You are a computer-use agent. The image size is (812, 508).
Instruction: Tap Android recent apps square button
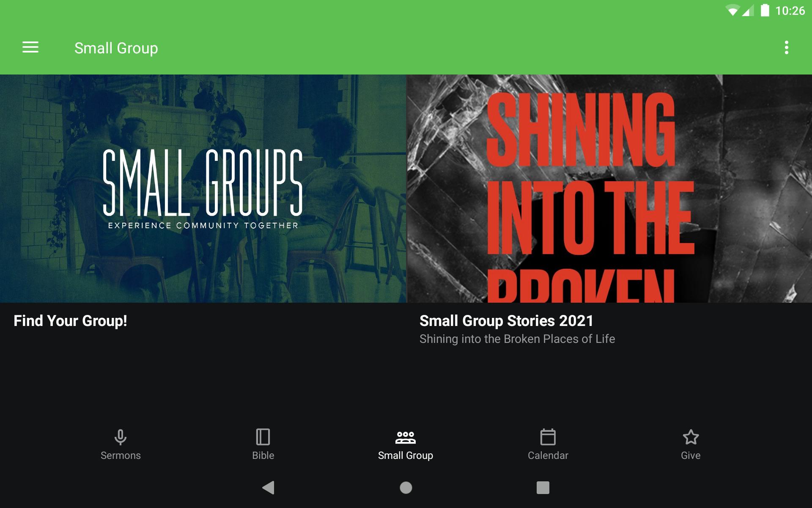[543, 488]
